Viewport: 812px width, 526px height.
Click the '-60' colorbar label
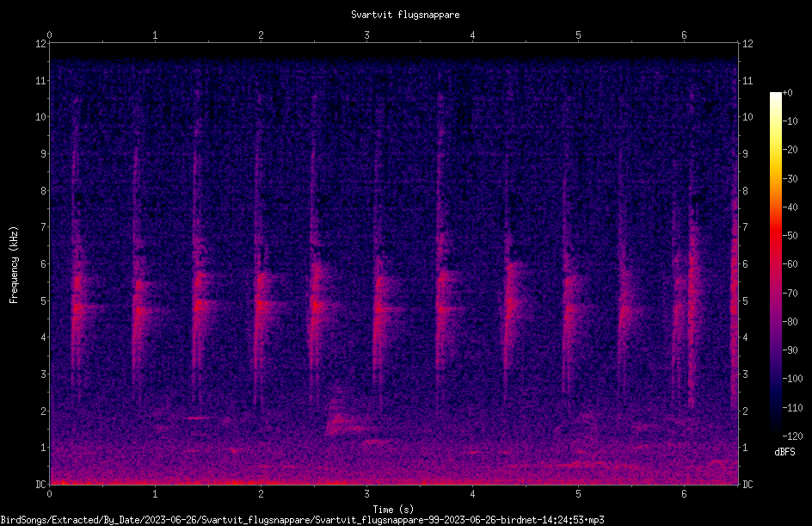pyautogui.click(x=790, y=264)
